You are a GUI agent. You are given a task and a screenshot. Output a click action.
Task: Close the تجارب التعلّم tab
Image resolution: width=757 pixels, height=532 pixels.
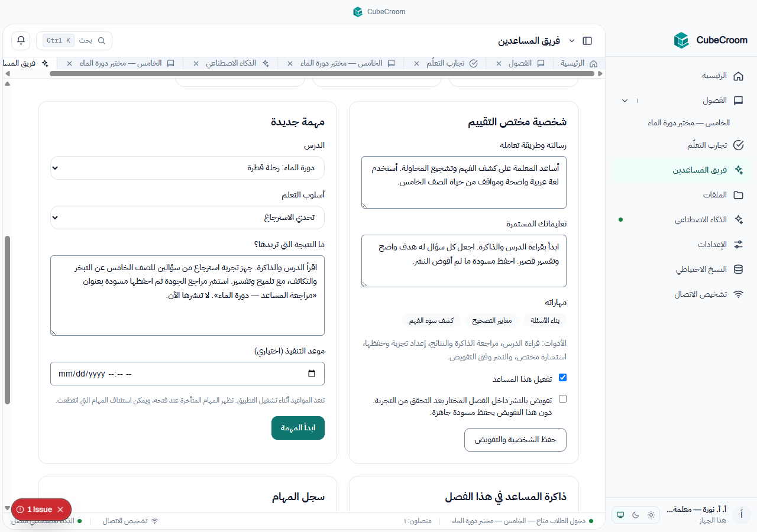pyautogui.click(x=416, y=63)
